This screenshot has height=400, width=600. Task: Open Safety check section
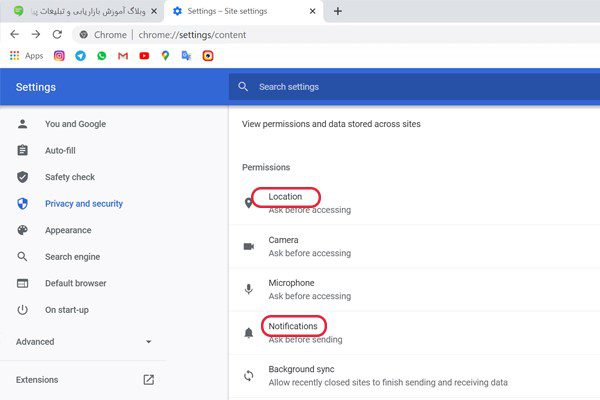pos(70,177)
